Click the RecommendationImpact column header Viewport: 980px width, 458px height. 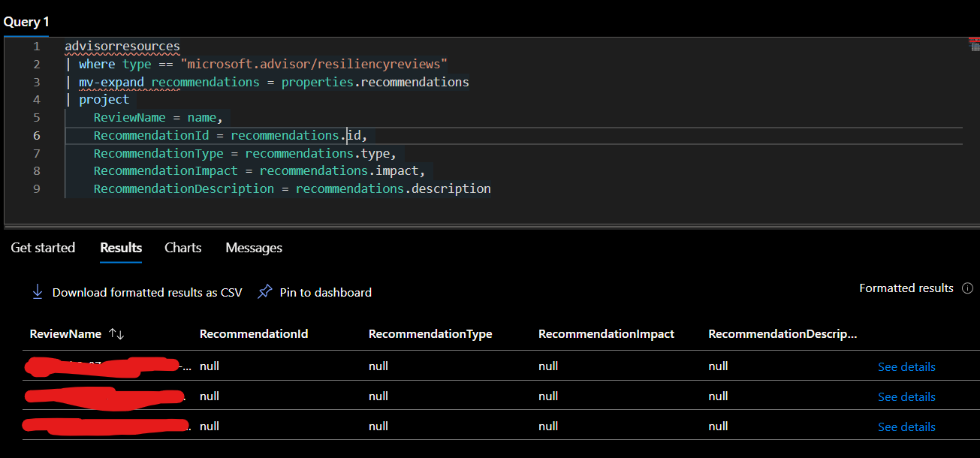606,334
